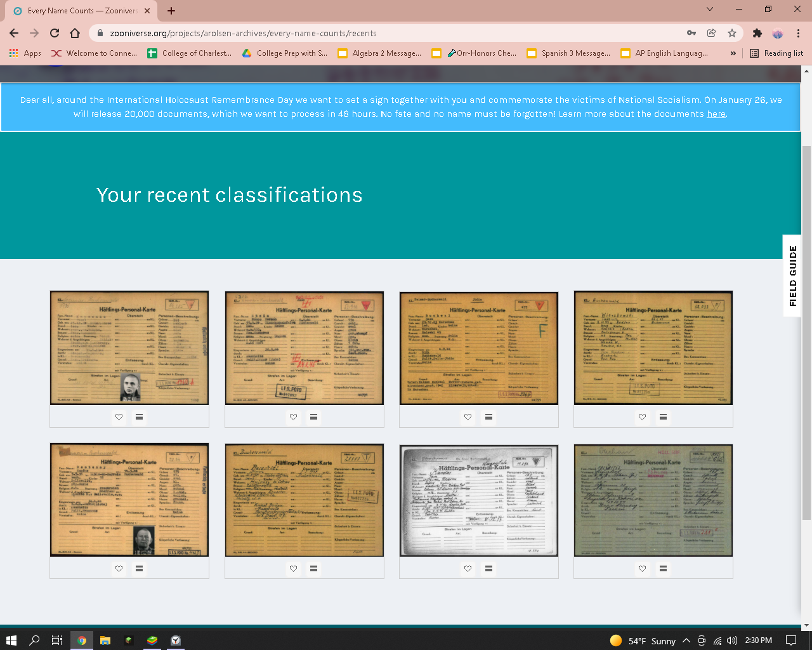Viewport: 812px width, 650px height.
Task: Open the AP English Languag... bookmark
Action: pos(664,53)
